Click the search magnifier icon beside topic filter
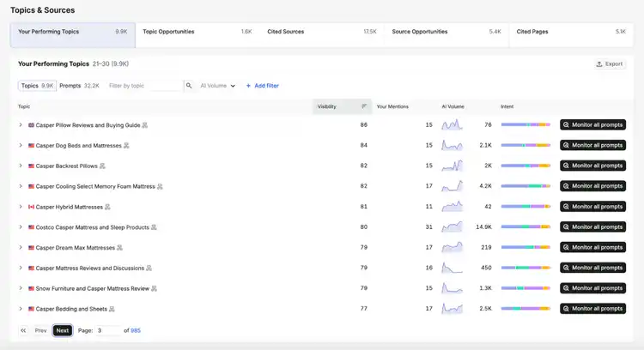 coord(189,86)
